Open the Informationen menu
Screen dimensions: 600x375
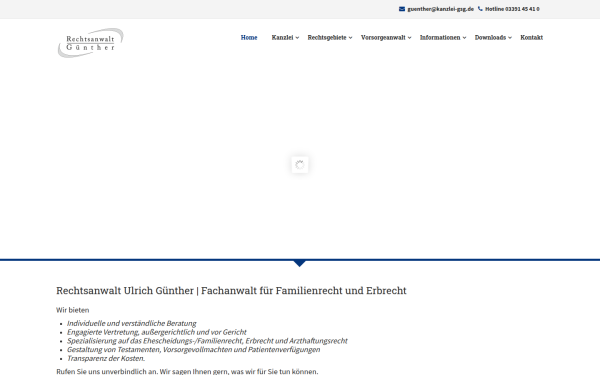[x=440, y=38]
